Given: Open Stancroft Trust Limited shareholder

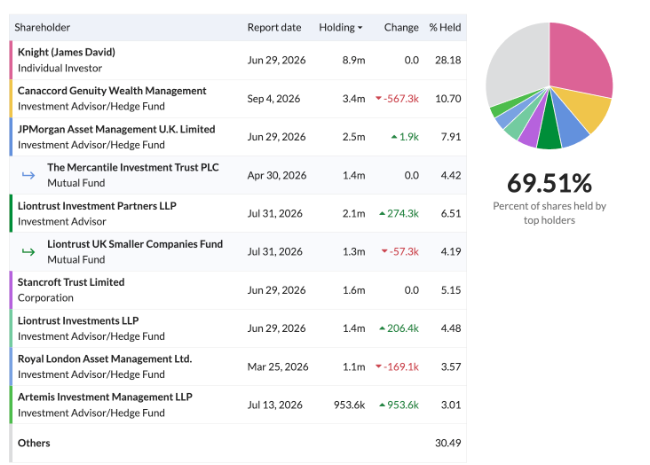Looking at the screenshot, I should tap(71, 282).
